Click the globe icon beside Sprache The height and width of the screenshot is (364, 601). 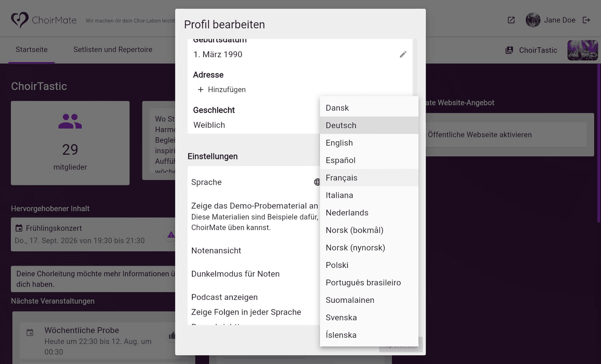317,182
